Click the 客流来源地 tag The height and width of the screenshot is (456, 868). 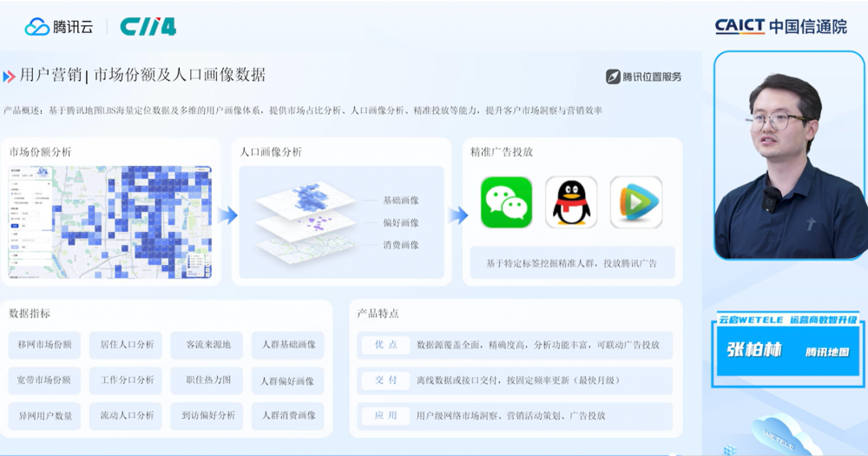point(207,345)
